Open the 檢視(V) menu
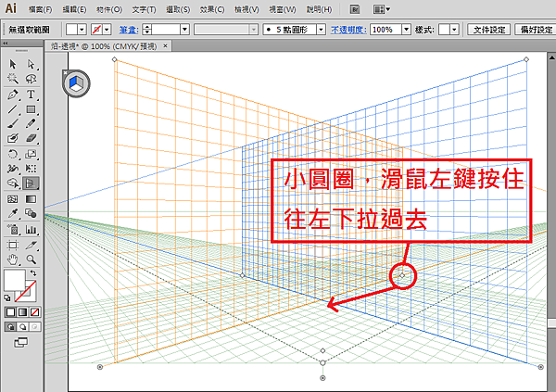 246,9
